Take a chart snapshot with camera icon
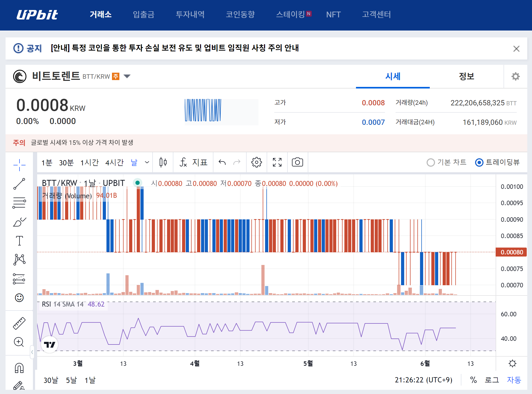The image size is (532, 394). click(x=297, y=162)
